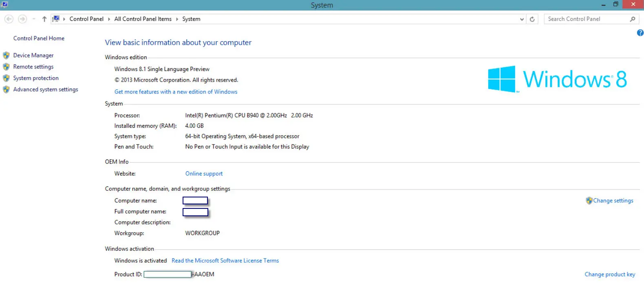The image size is (644, 288).
Task: Open the recent locations dropdown arrow
Action: click(33, 19)
